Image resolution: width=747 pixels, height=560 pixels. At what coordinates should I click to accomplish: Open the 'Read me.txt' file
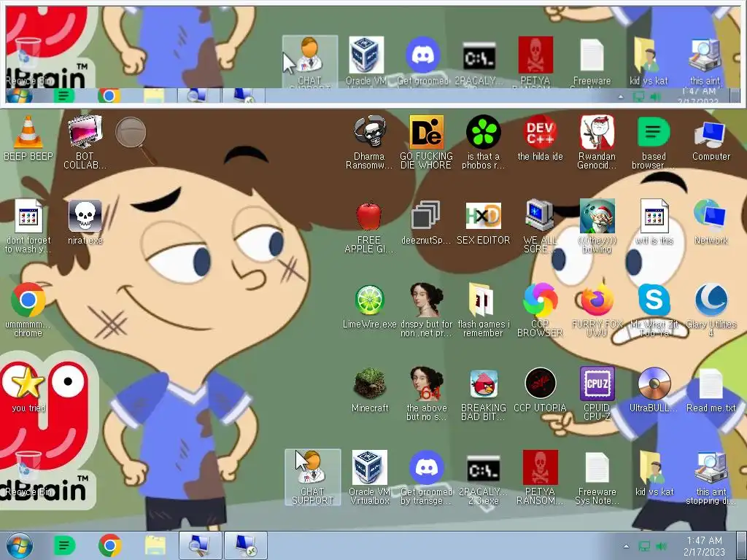point(711,389)
